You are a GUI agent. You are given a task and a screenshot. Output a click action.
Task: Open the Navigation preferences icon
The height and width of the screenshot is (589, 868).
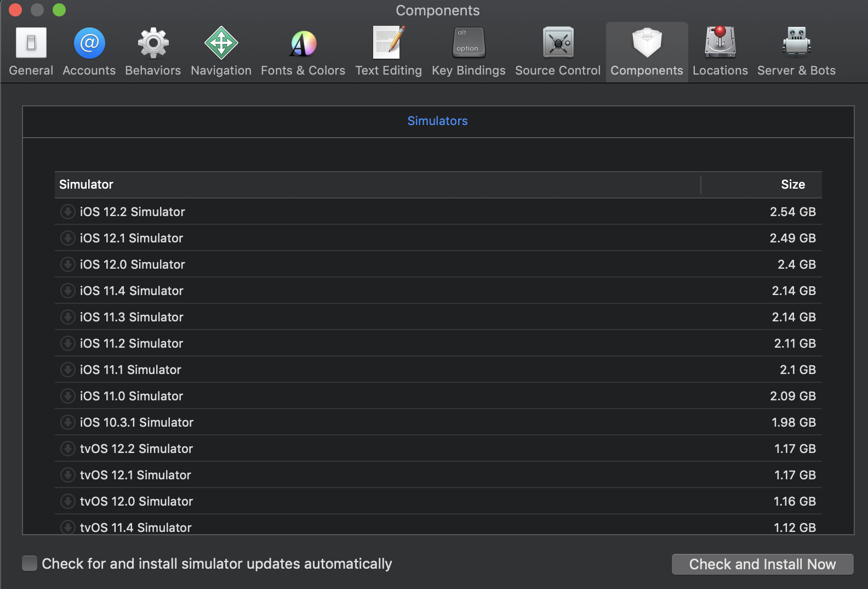tap(221, 43)
